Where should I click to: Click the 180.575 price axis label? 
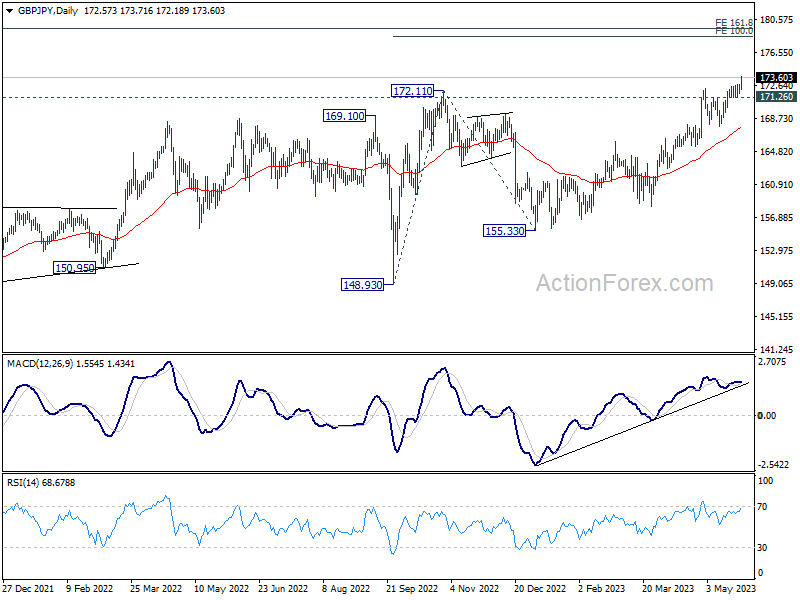click(x=777, y=19)
